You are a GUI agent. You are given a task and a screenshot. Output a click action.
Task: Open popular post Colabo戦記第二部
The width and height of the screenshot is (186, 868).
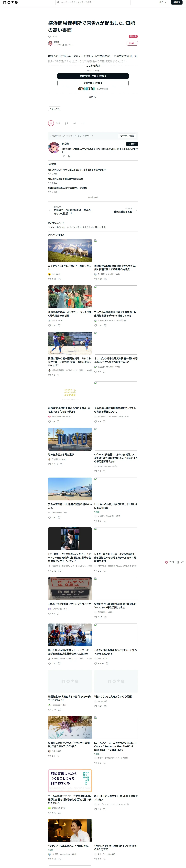tap(68, 188)
